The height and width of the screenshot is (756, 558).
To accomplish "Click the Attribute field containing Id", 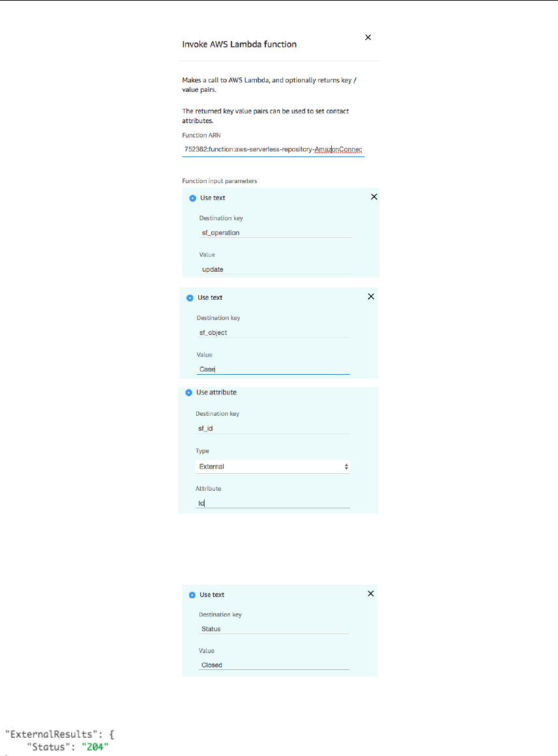I will coord(272,503).
